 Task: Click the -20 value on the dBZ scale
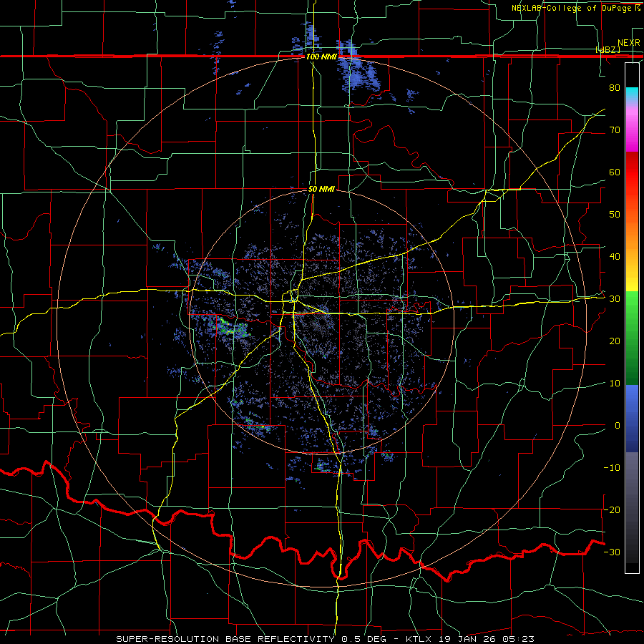(612, 509)
